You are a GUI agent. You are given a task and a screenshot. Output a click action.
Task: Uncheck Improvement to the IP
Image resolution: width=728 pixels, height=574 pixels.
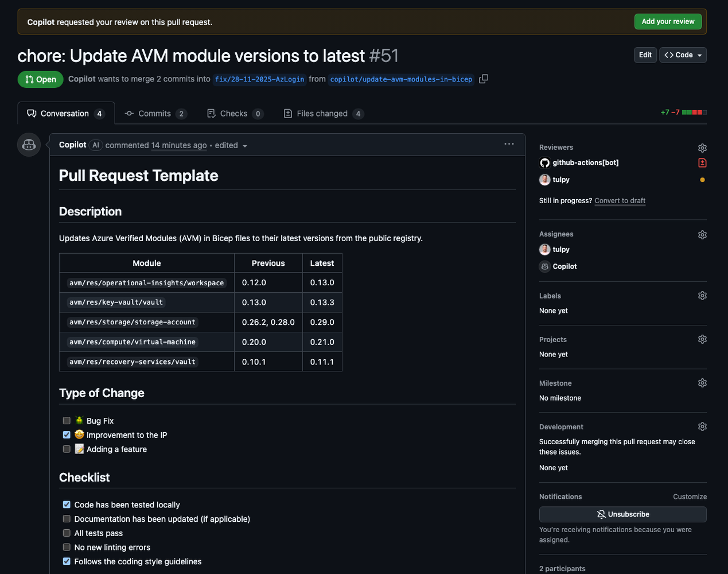point(67,435)
